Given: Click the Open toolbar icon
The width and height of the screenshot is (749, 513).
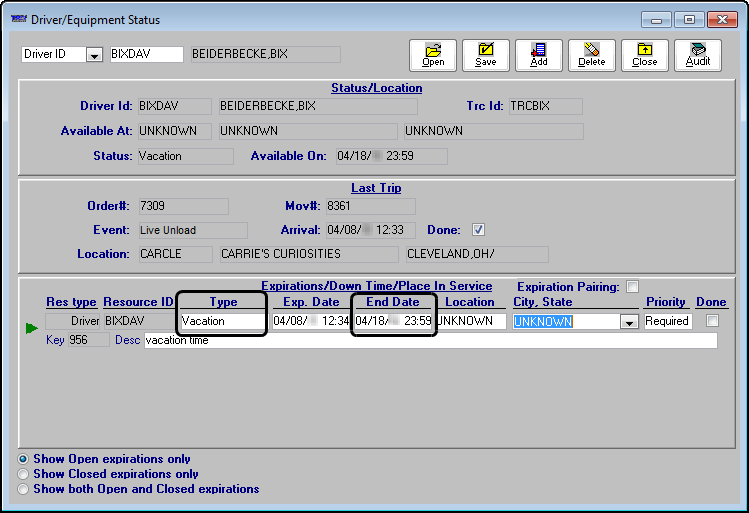Looking at the screenshot, I should (433, 55).
